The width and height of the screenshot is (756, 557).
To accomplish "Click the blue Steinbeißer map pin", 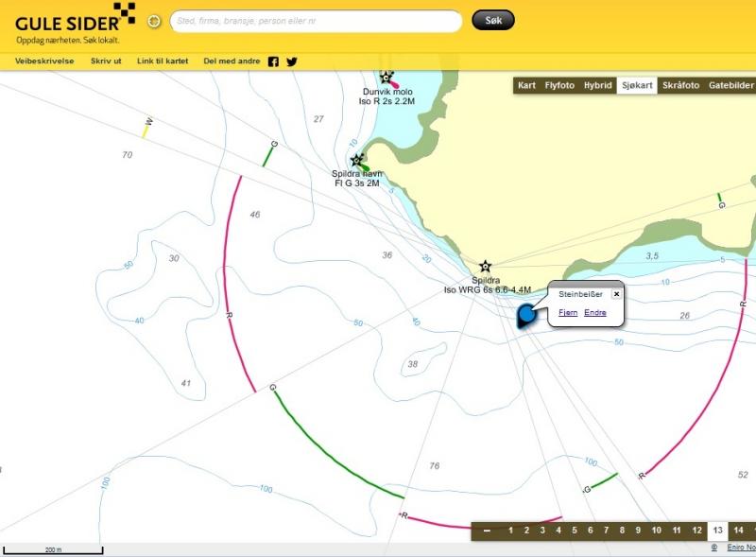I will [x=527, y=316].
